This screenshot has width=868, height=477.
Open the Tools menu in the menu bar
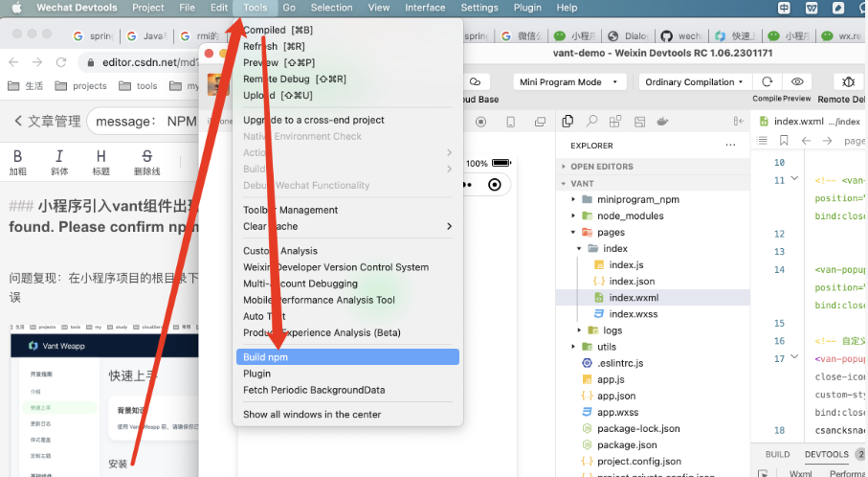[255, 8]
